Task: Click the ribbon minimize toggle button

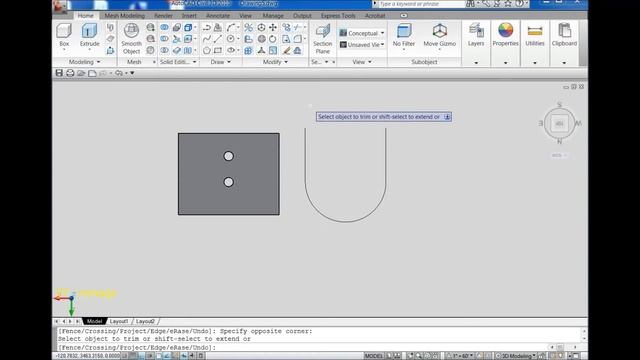Action: (404, 16)
